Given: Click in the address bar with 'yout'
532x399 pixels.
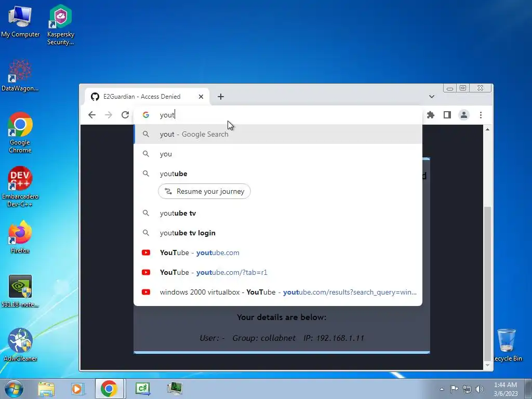Looking at the screenshot, I should click(x=278, y=115).
